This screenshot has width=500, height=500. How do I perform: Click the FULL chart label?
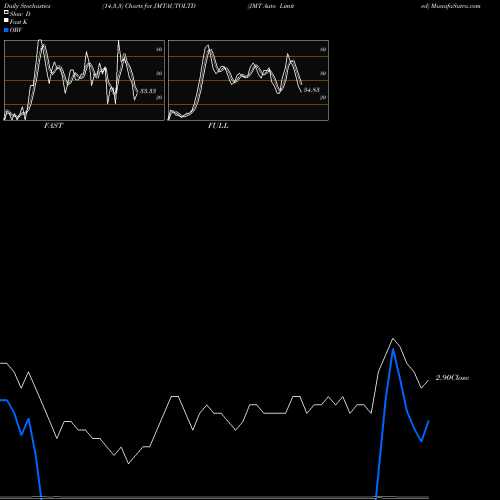(218, 126)
